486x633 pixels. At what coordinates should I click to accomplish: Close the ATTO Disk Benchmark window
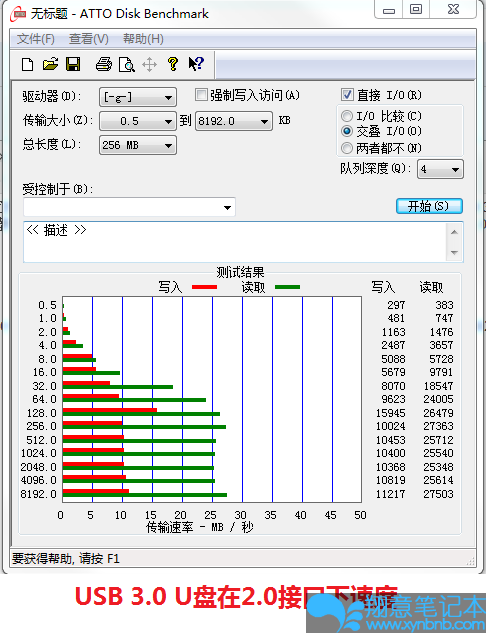[453, 10]
